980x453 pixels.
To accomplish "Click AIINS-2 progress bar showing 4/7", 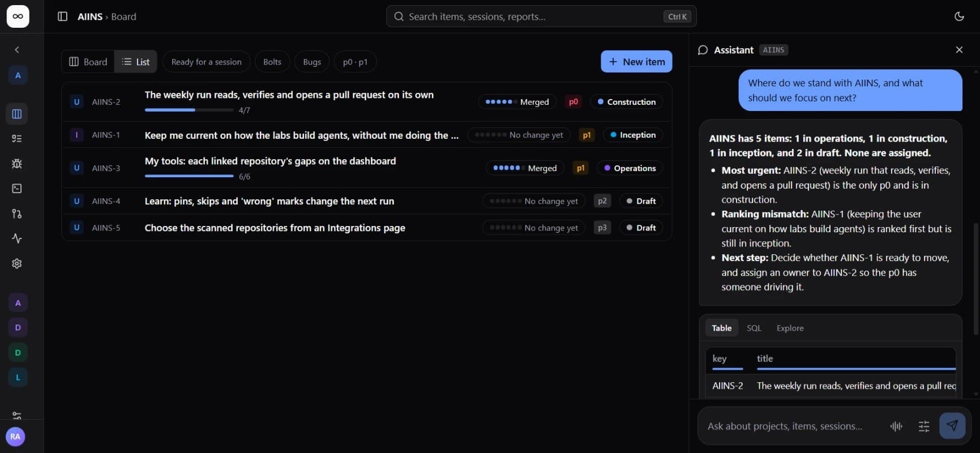I will coord(189,110).
